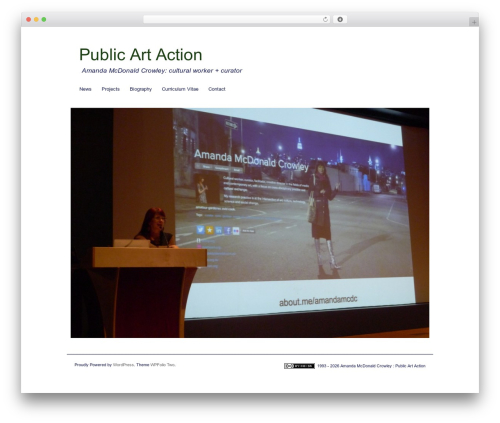Click the yellow minimize window dot
This screenshot has width=500, height=423.
pyautogui.click(x=36, y=20)
